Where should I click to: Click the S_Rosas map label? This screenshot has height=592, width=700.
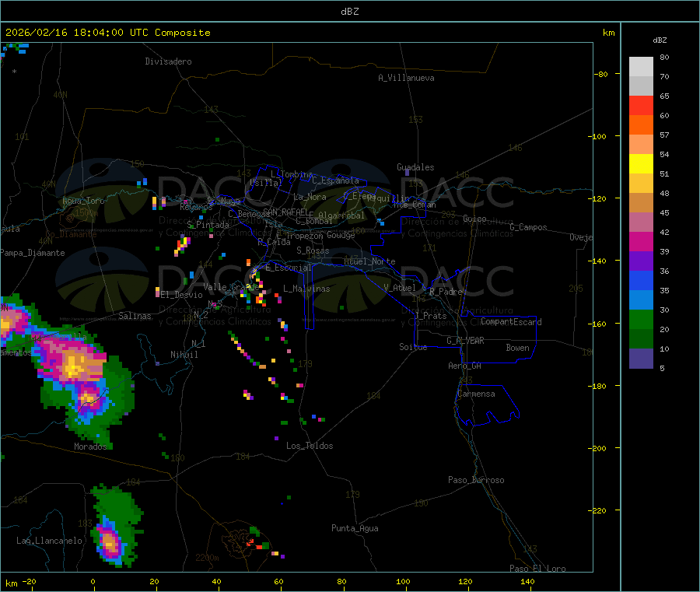(313, 250)
